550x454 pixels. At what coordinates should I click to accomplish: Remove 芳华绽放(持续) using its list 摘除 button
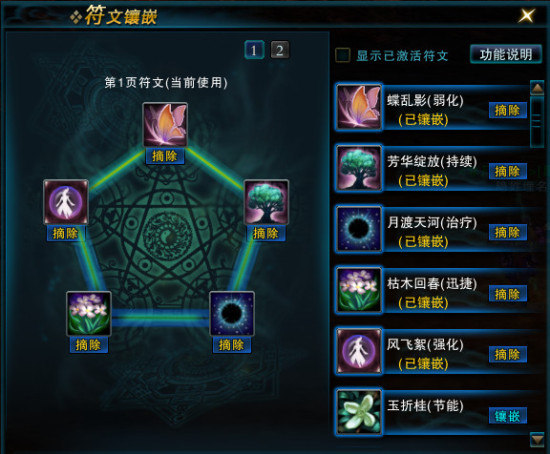[x=508, y=172]
